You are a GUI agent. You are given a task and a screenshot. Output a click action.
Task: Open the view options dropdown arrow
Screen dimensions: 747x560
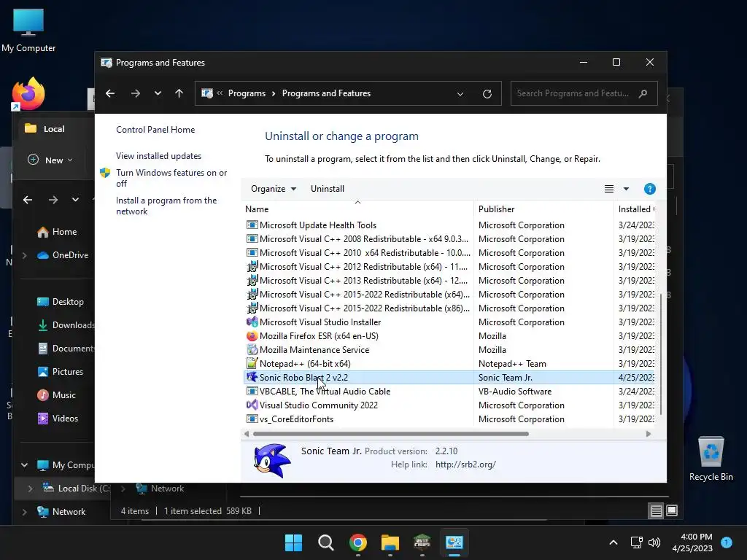(x=626, y=189)
